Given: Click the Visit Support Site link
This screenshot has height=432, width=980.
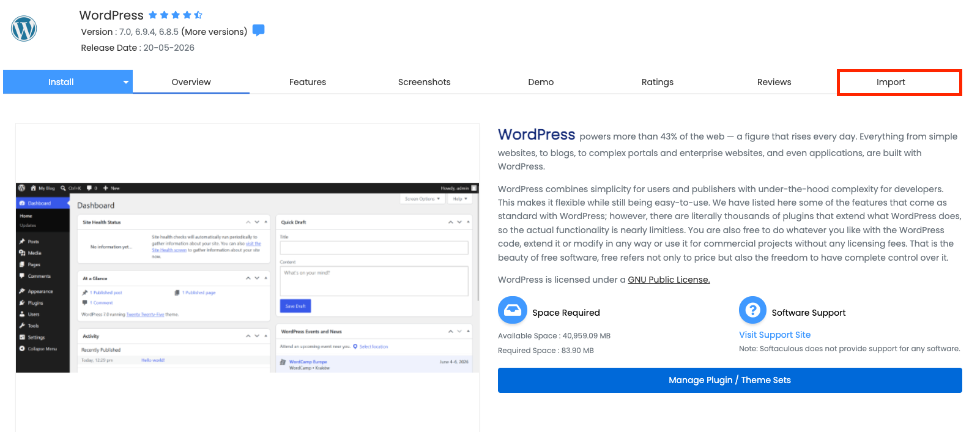Looking at the screenshot, I should [774, 335].
